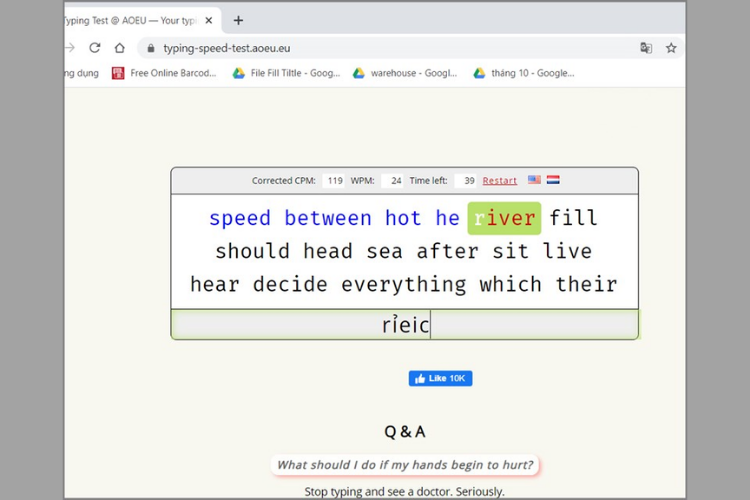Click the word 'decide' in the test

(x=290, y=285)
